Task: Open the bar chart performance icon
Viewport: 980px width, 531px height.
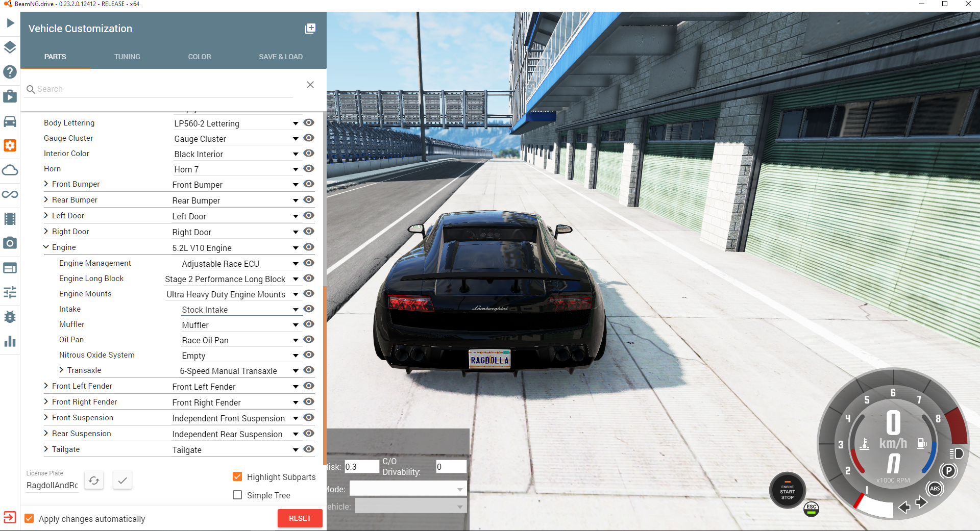Action: [x=10, y=341]
